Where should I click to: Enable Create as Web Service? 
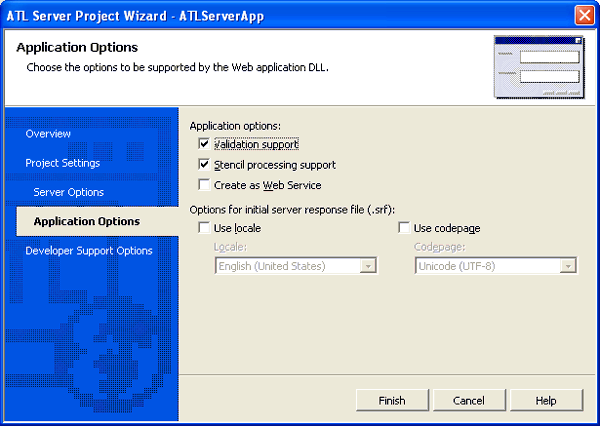[x=204, y=185]
